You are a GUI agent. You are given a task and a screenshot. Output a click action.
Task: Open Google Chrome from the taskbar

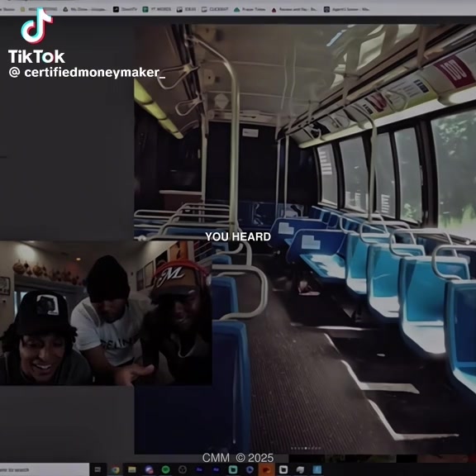[115, 469]
